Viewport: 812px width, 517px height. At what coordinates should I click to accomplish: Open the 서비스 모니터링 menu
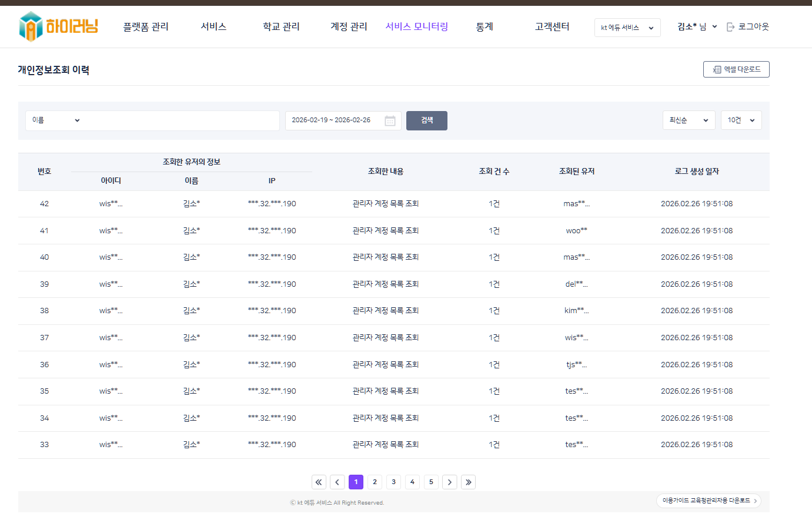click(x=416, y=26)
